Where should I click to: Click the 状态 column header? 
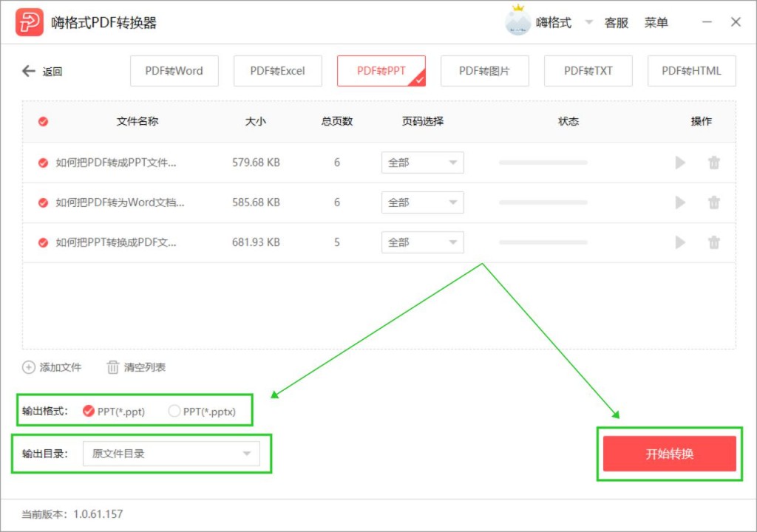pos(568,121)
